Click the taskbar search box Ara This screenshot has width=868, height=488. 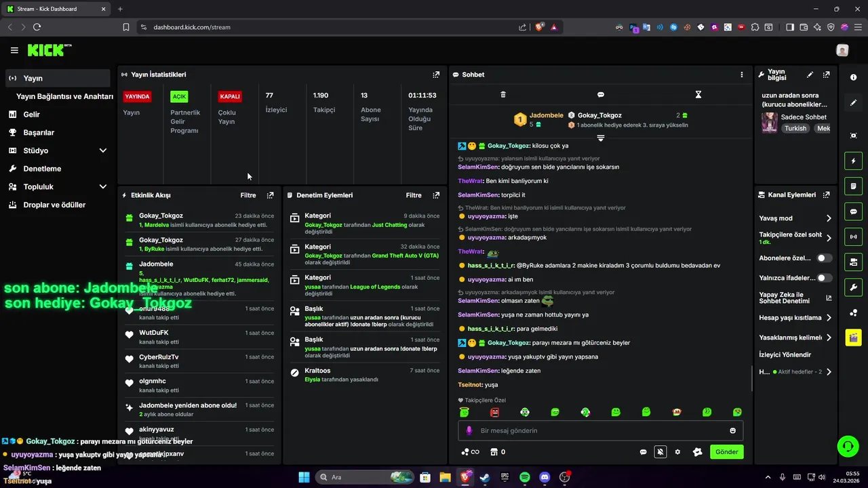pos(364,477)
